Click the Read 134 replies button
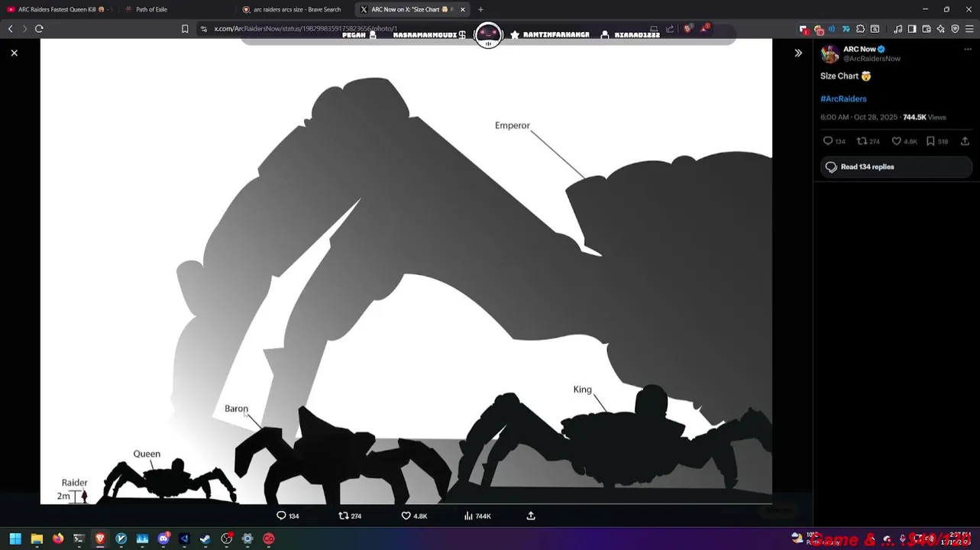Screen dimensions: 980x550 pyautogui.click(x=896, y=167)
